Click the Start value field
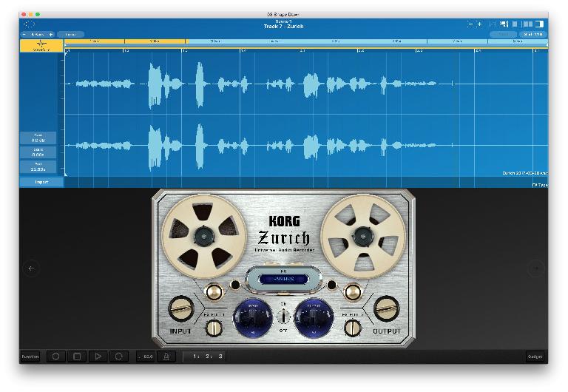The height and width of the screenshot is (392, 568). (38, 152)
